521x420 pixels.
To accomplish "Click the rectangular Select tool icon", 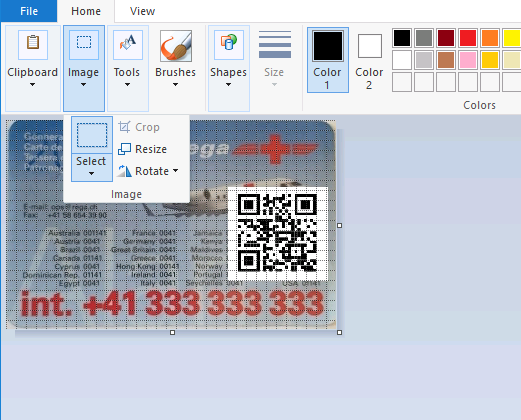I will 92,135.
